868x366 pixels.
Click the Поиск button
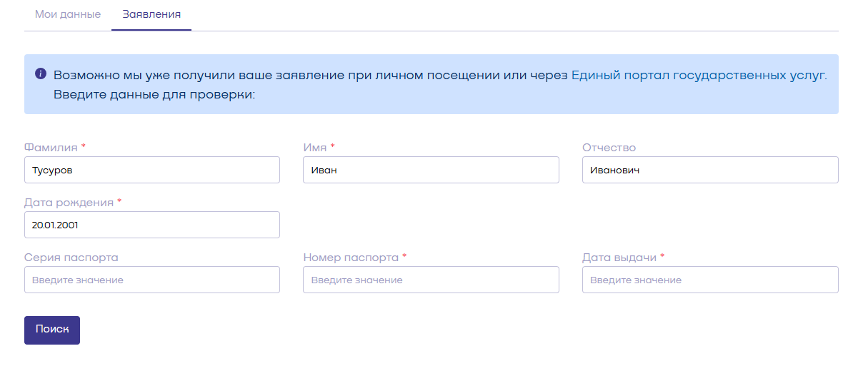(x=52, y=330)
